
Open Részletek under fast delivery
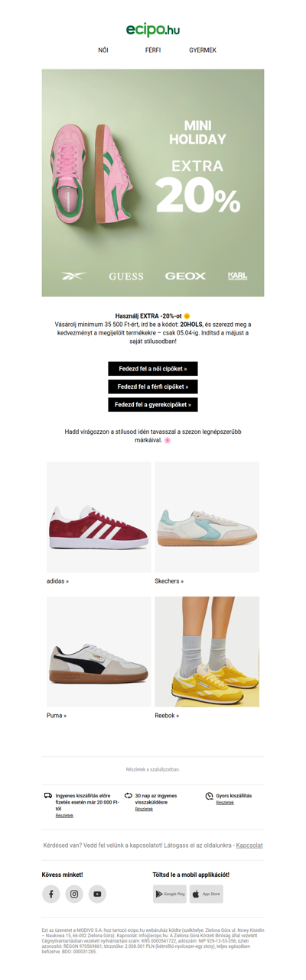225,803
